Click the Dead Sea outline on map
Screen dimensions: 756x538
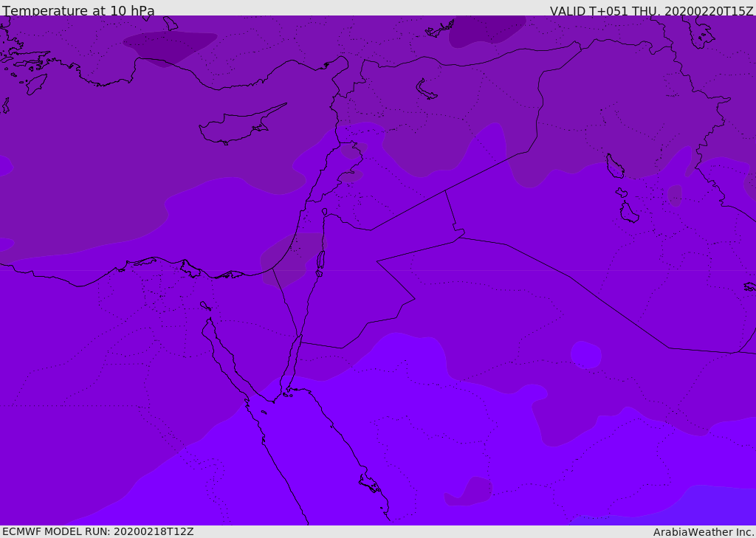320,263
